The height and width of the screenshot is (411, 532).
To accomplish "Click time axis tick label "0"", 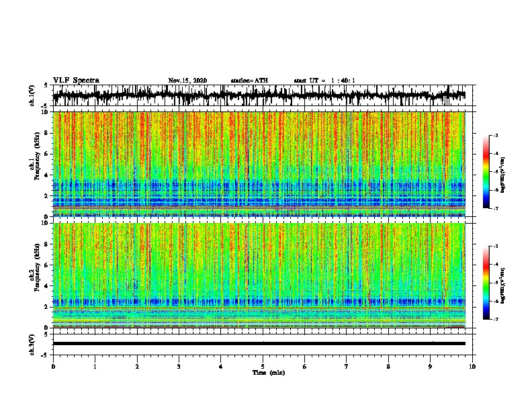I will [53, 367].
